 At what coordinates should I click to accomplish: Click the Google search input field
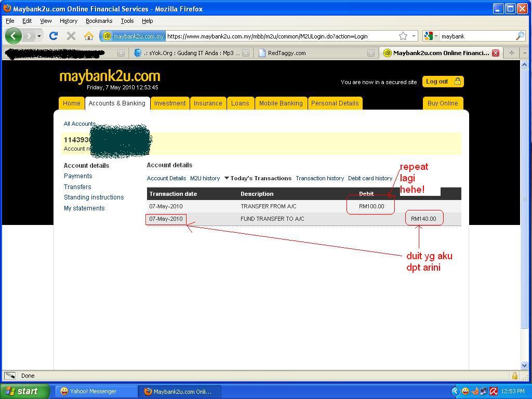(477, 36)
